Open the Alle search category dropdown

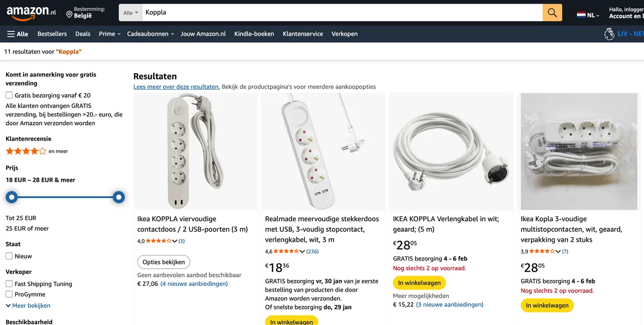[131, 13]
